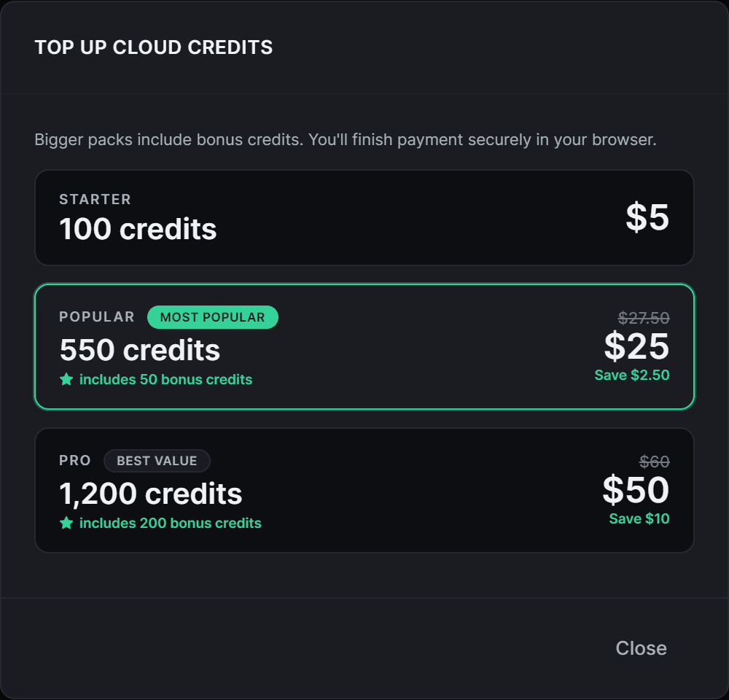The image size is (729, 700).
Task: Click the struck-through $60 price
Action: (654, 462)
